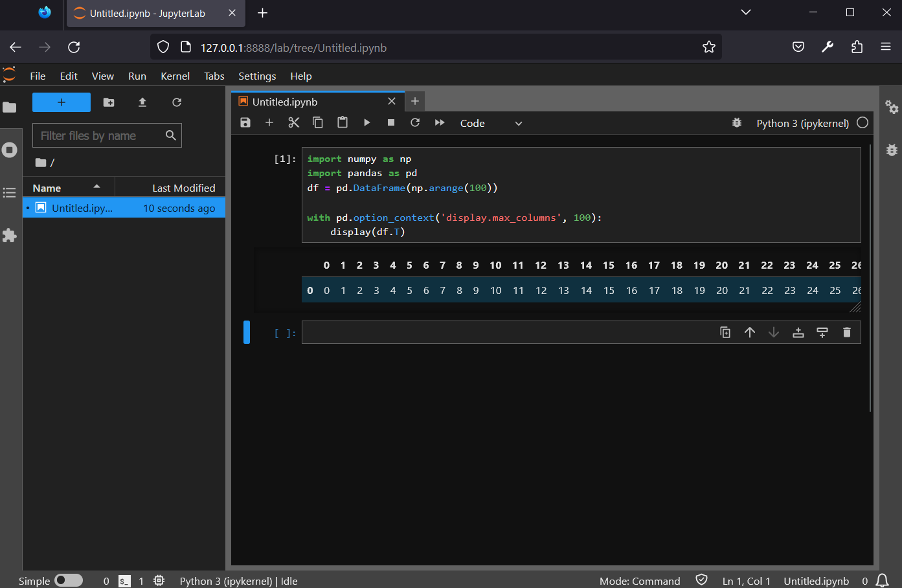Move the empty cell up
This screenshot has height=588, width=902.
pyautogui.click(x=750, y=332)
